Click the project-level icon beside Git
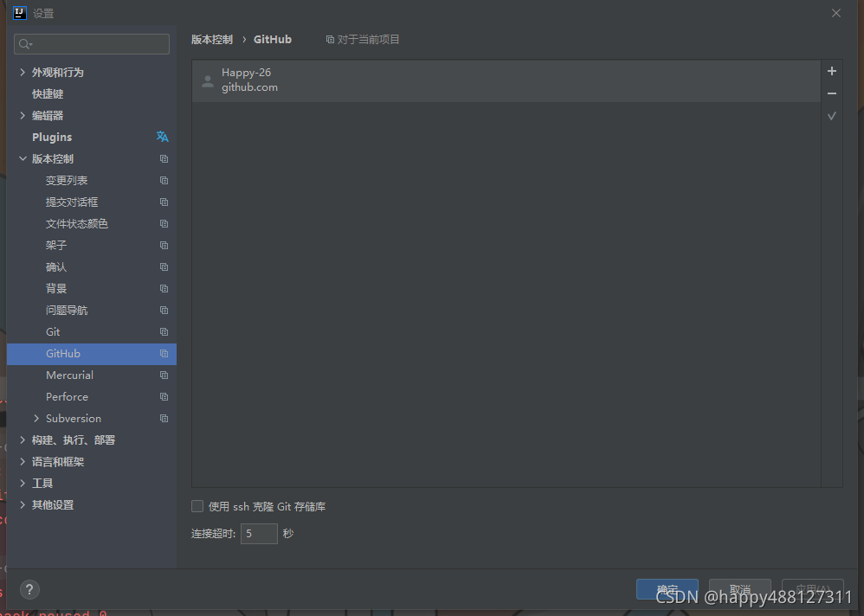The height and width of the screenshot is (616, 864). 164,332
